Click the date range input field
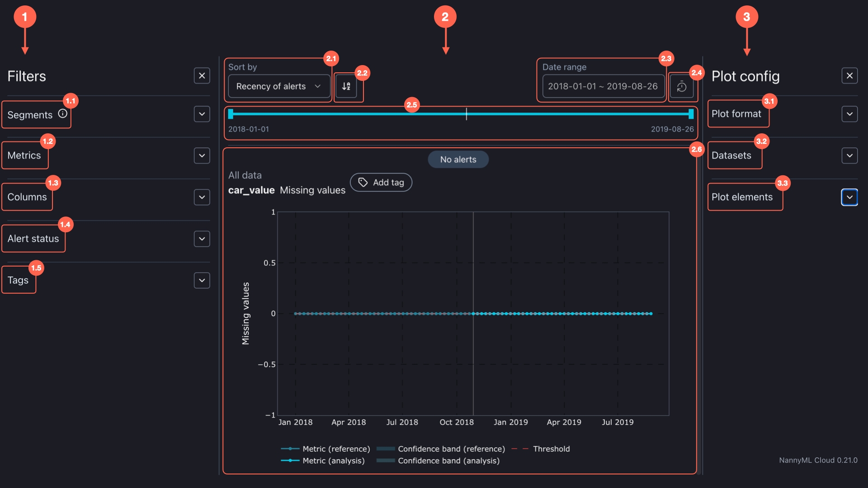This screenshot has height=488, width=868. pyautogui.click(x=603, y=86)
